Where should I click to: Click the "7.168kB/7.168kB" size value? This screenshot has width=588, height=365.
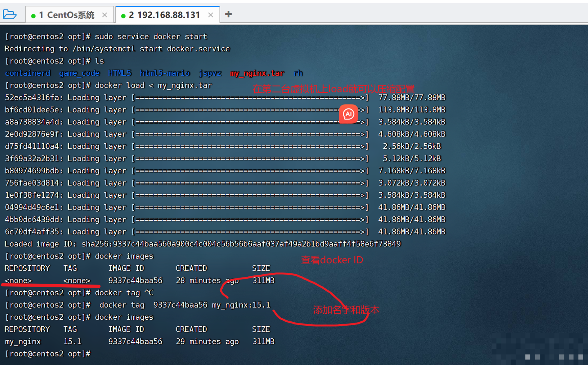pos(412,170)
